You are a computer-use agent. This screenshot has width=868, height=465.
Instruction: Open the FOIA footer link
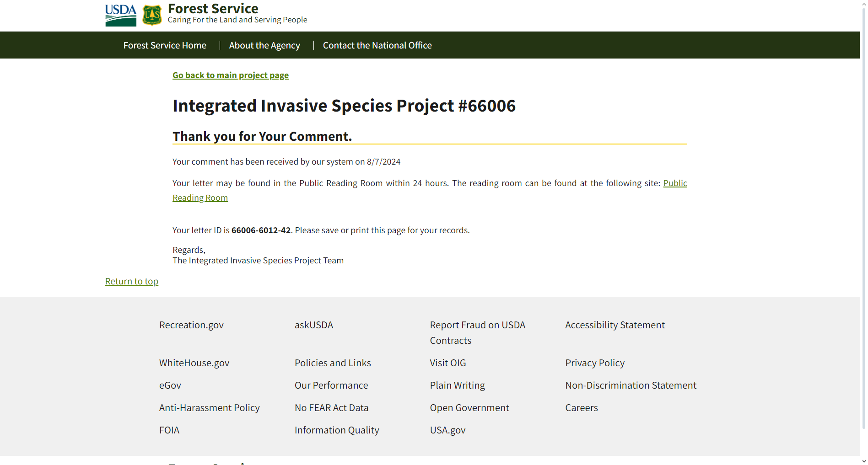[x=169, y=430]
